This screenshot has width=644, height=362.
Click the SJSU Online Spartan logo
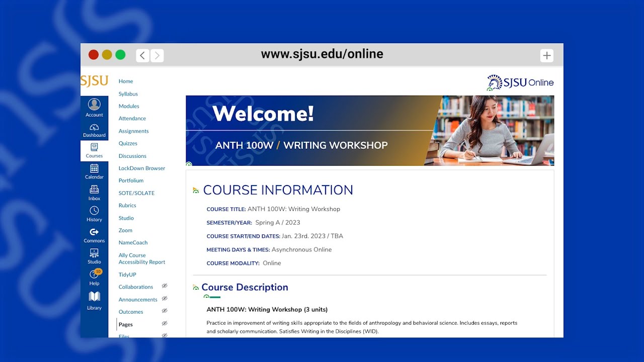pyautogui.click(x=520, y=82)
